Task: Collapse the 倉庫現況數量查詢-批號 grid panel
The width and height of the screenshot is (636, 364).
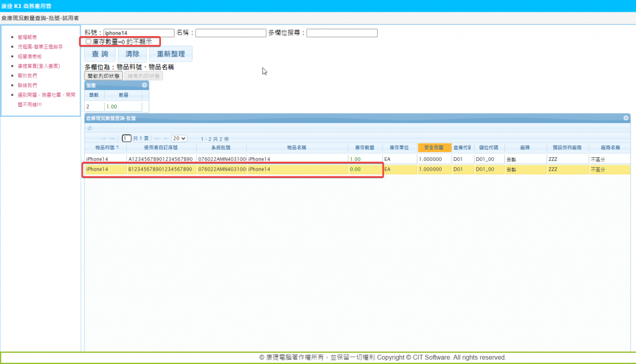Action: 625,117
